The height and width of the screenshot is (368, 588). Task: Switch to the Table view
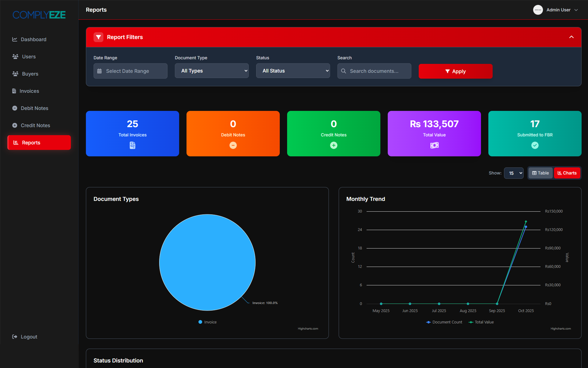pos(541,173)
